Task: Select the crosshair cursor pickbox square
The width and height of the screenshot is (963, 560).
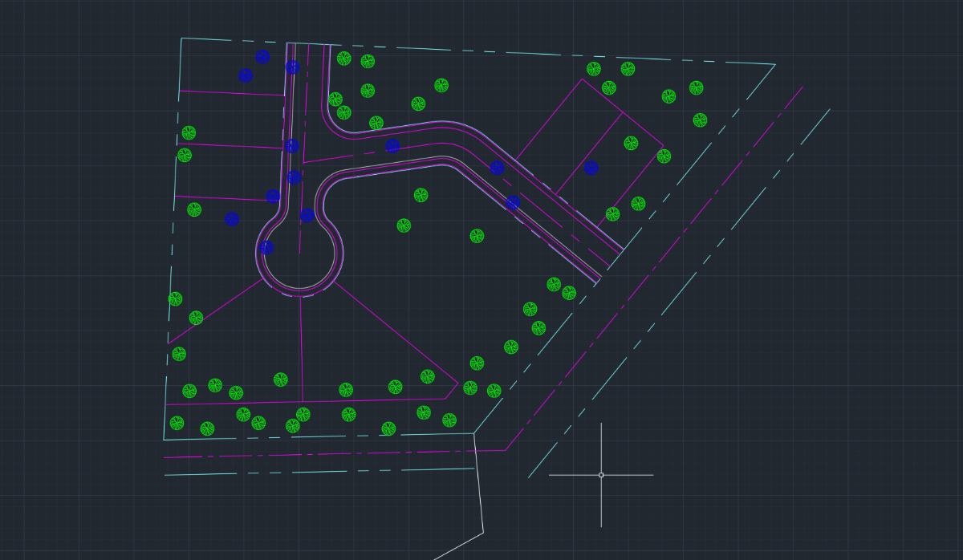Action: pos(601,475)
